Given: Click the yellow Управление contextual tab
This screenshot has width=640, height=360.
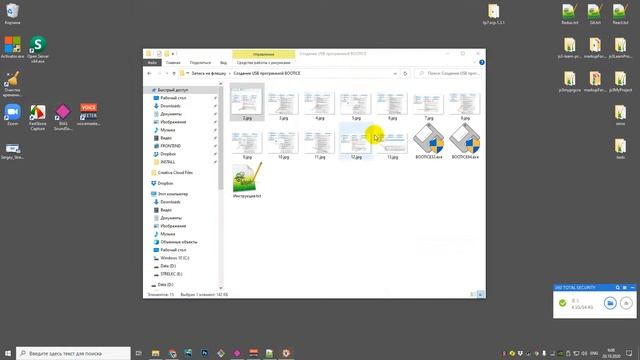Looking at the screenshot, I should (263, 54).
